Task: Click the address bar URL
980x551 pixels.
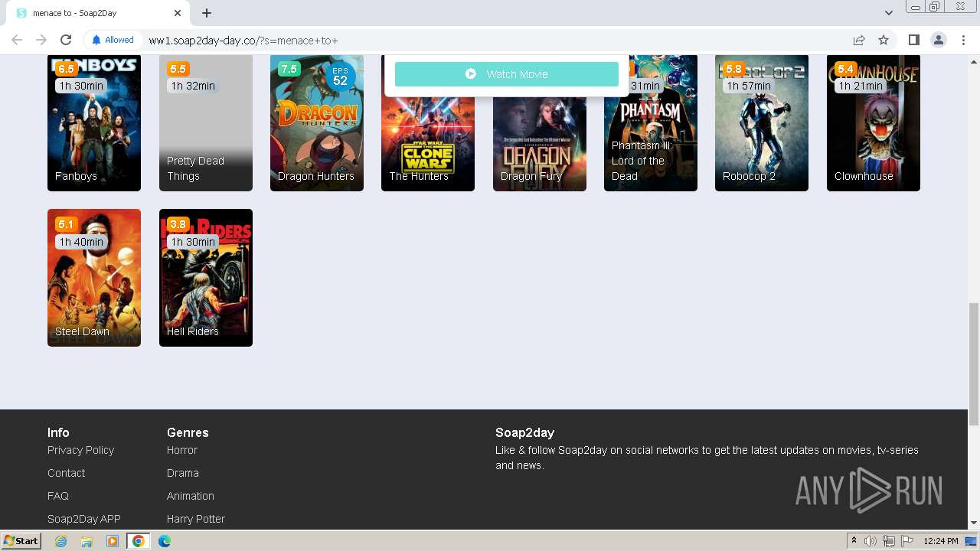Action: click(x=243, y=41)
